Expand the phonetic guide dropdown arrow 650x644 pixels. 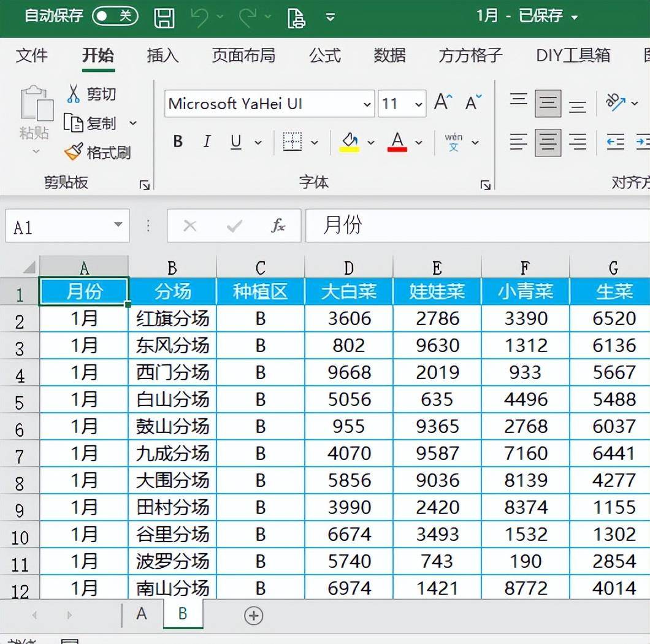pyautogui.click(x=475, y=143)
